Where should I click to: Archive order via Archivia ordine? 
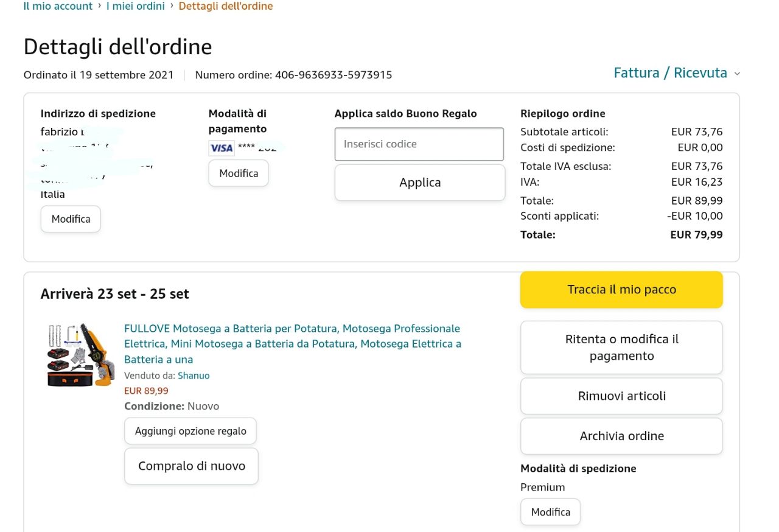pos(621,436)
